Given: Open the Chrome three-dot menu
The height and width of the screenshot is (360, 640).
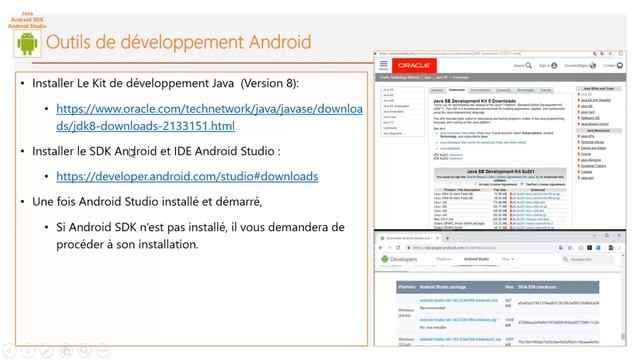Looking at the screenshot, I should pyautogui.click(x=620, y=248).
